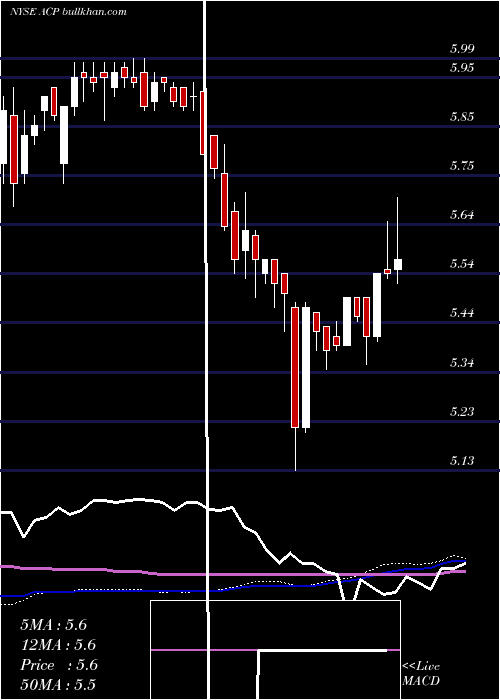Click the <<Live MACD label
The height and width of the screenshot is (700, 500).
coord(421,673)
